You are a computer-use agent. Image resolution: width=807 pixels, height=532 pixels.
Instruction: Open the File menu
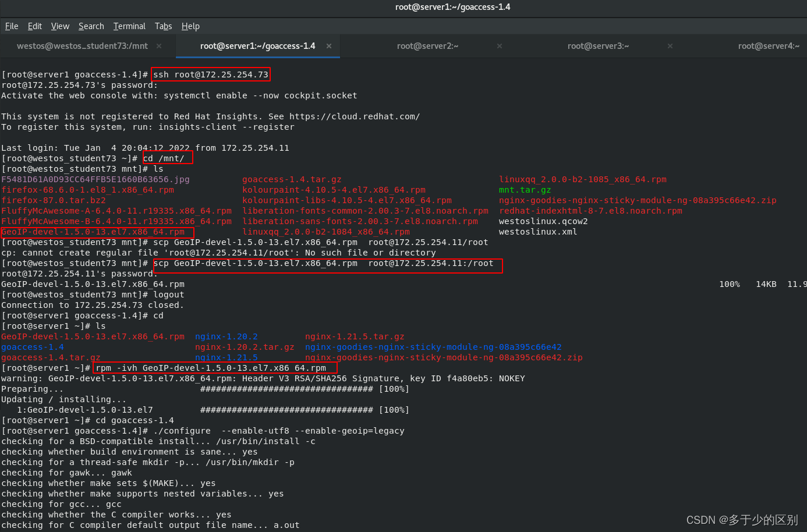coord(12,26)
